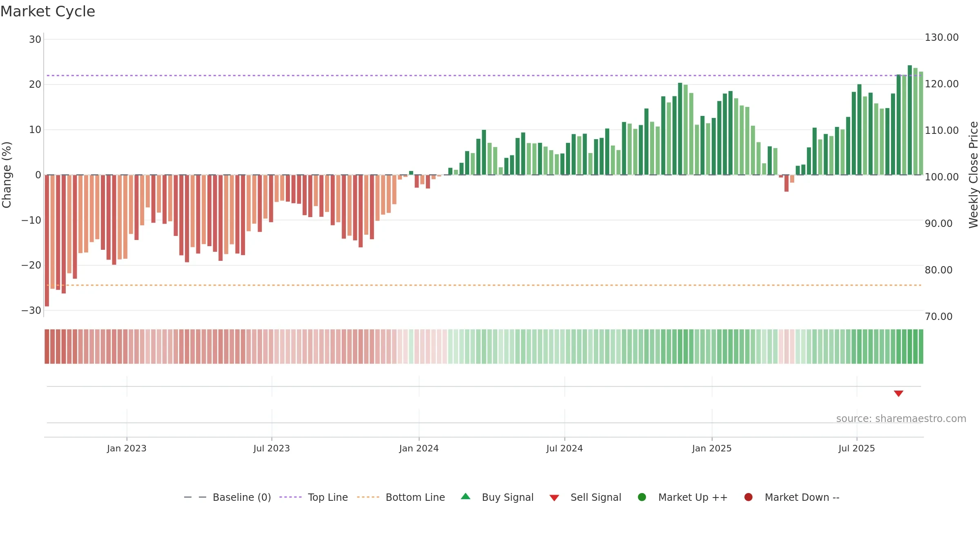Image resolution: width=980 pixels, height=551 pixels.
Task: Click the orange dotted Bottom Line legend icon
Action: coord(368,497)
